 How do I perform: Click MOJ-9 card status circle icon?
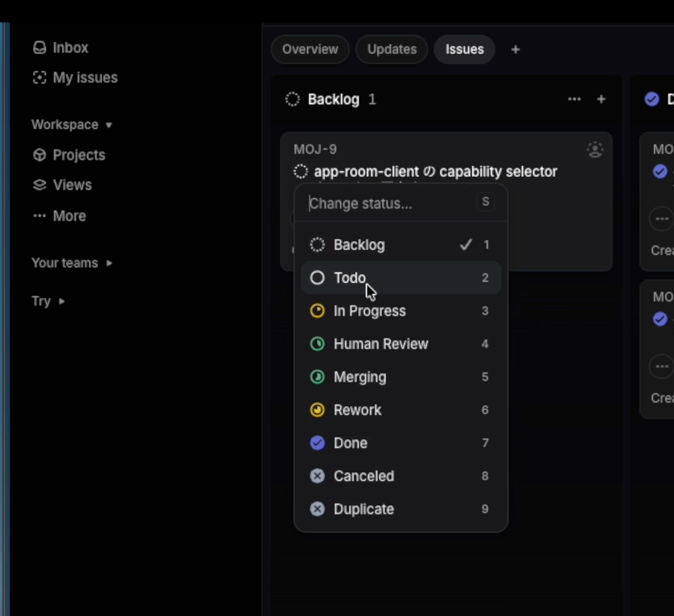[x=301, y=172]
